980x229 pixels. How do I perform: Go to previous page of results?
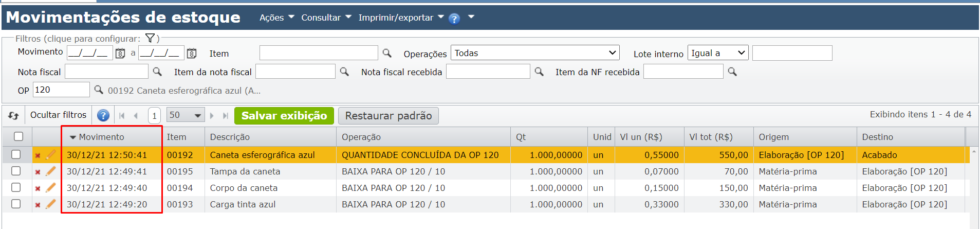coord(136,116)
